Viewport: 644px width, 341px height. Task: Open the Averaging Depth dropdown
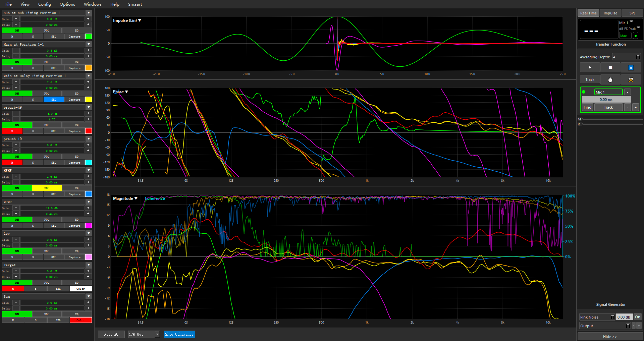638,57
